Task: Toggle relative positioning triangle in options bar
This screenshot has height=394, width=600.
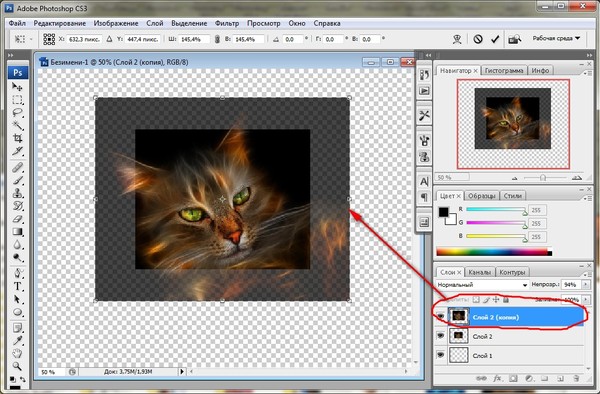Action: [x=109, y=39]
